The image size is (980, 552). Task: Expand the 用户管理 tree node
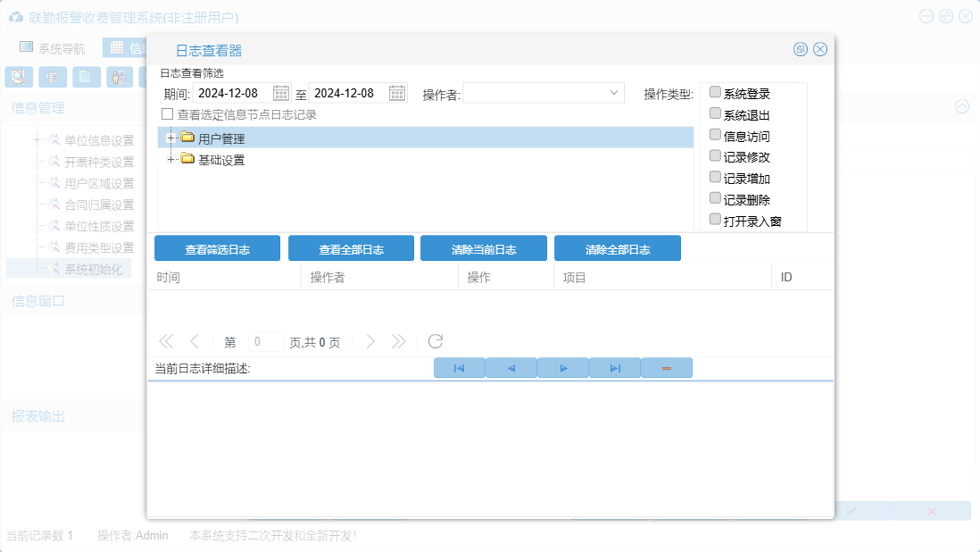170,138
